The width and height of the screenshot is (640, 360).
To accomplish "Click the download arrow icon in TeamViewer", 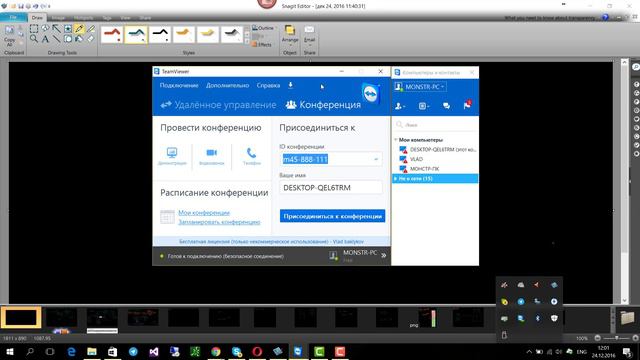I will point(291,85).
